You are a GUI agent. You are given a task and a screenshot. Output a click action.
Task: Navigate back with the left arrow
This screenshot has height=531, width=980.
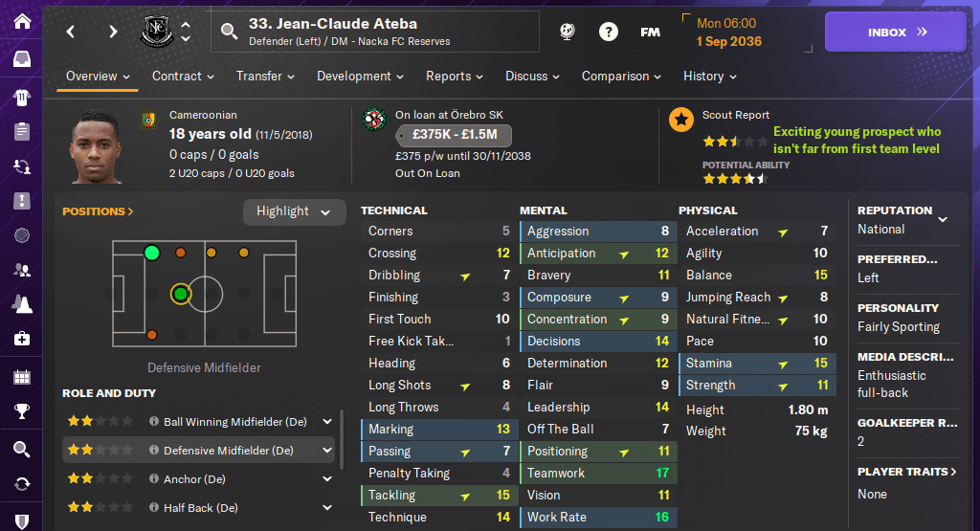[x=71, y=32]
